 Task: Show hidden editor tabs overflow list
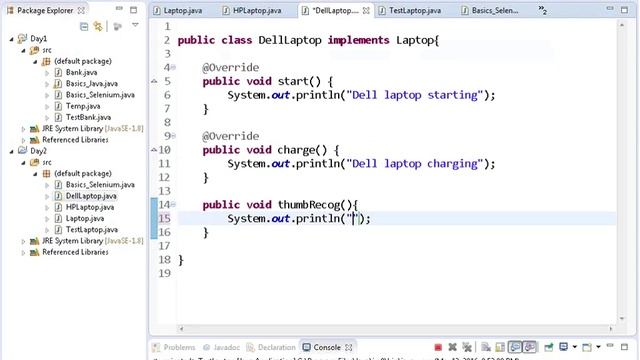click(542, 10)
